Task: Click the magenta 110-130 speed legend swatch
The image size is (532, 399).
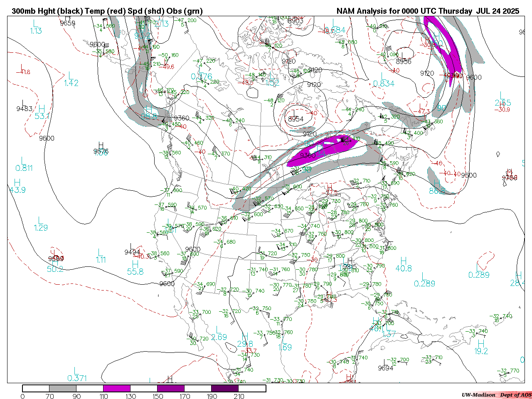Action: [117, 388]
